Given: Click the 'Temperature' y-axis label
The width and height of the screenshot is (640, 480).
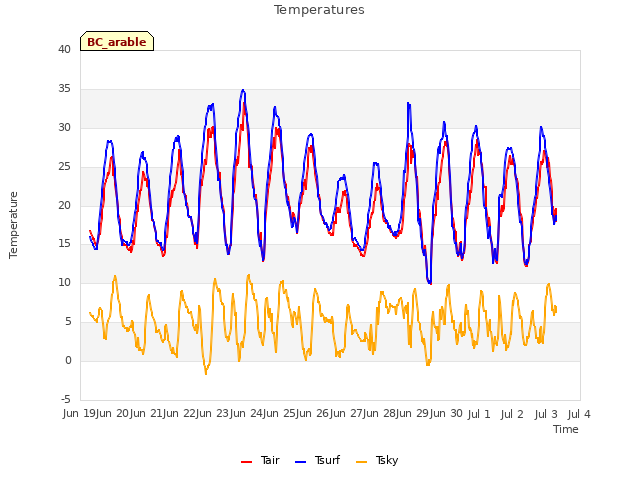Looking at the screenshot, I should (x=13, y=225).
